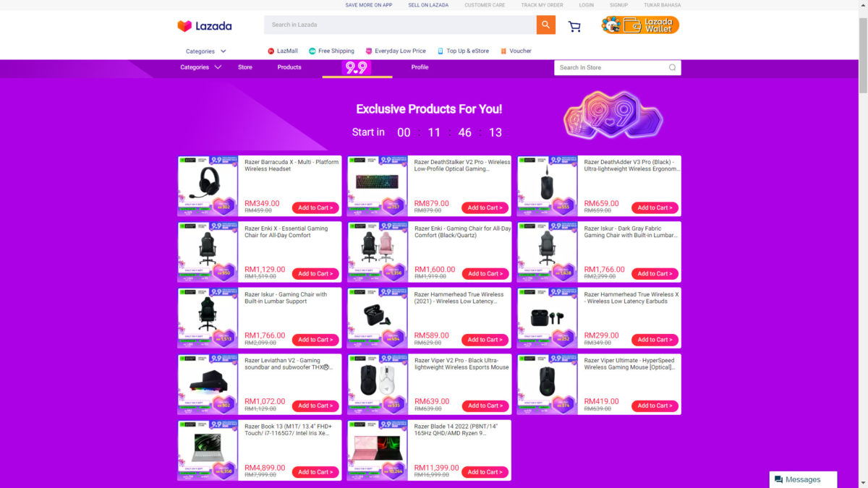
Task: Open the Top Up & eStore link
Action: point(463,51)
